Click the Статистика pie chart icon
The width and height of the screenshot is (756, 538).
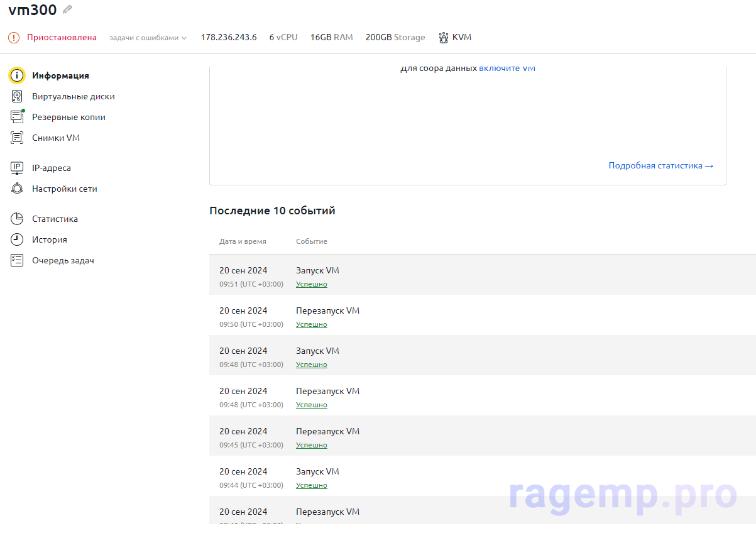point(17,219)
